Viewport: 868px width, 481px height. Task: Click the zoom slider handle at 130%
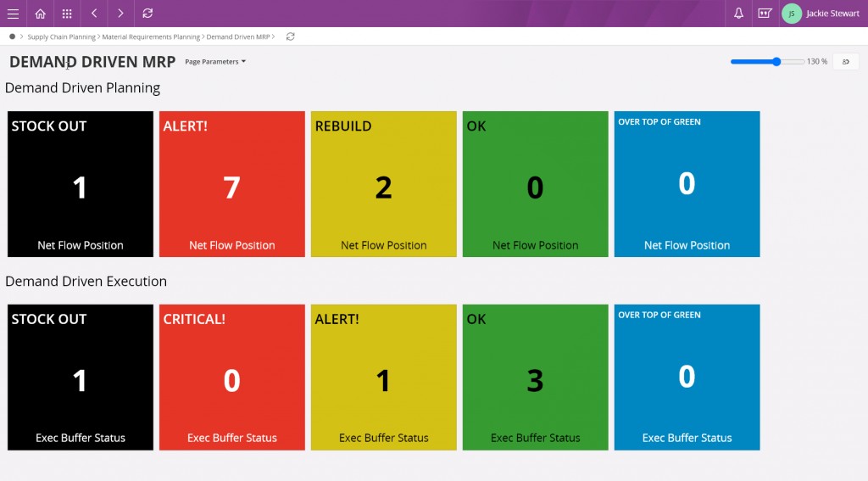click(776, 61)
